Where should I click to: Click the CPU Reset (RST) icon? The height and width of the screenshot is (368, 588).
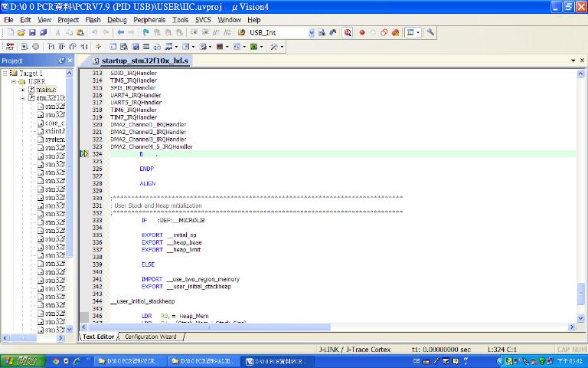(10, 47)
